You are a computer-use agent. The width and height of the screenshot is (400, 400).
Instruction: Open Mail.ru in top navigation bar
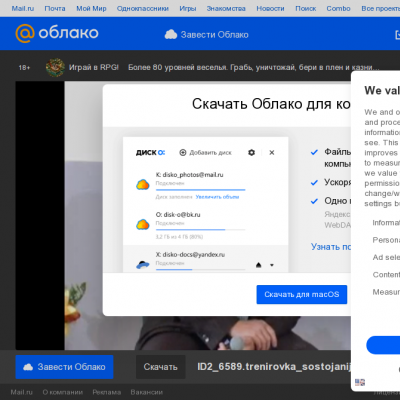coord(23,8)
